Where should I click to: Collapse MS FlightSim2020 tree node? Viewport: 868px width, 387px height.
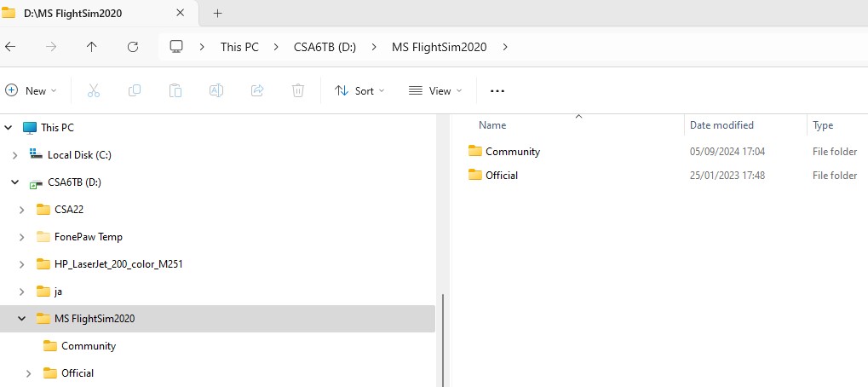click(21, 319)
